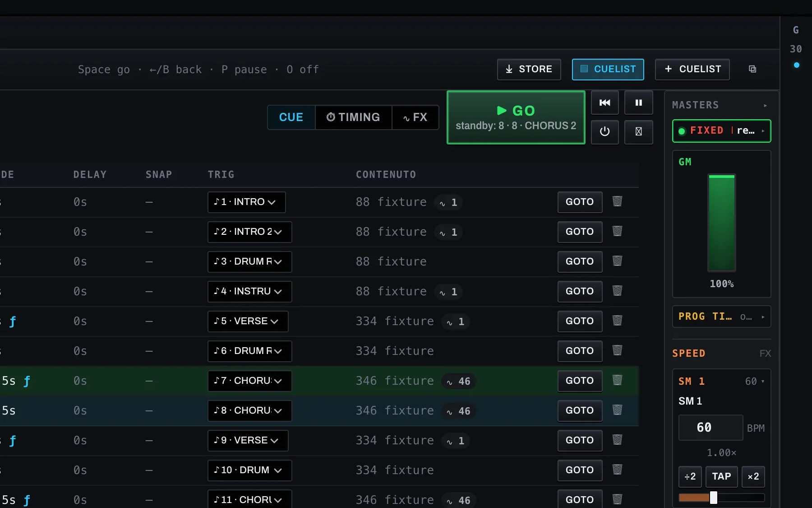Open the 9 VERSE trigger dropdown
This screenshot has height=508, width=812.
point(248,440)
